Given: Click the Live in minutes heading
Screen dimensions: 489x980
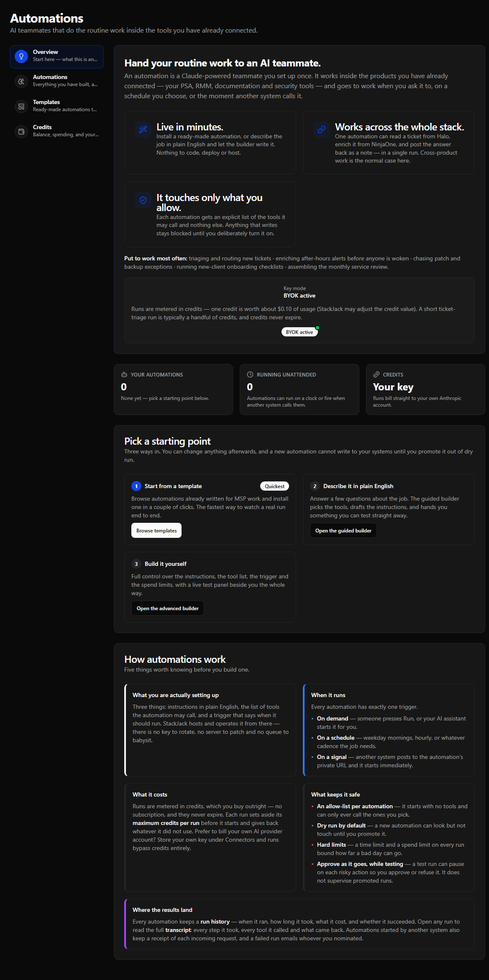Looking at the screenshot, I should 190,127.
